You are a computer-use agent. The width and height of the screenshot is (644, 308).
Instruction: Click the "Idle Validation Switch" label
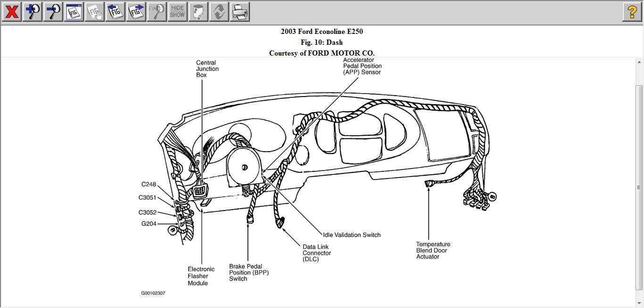352,235
